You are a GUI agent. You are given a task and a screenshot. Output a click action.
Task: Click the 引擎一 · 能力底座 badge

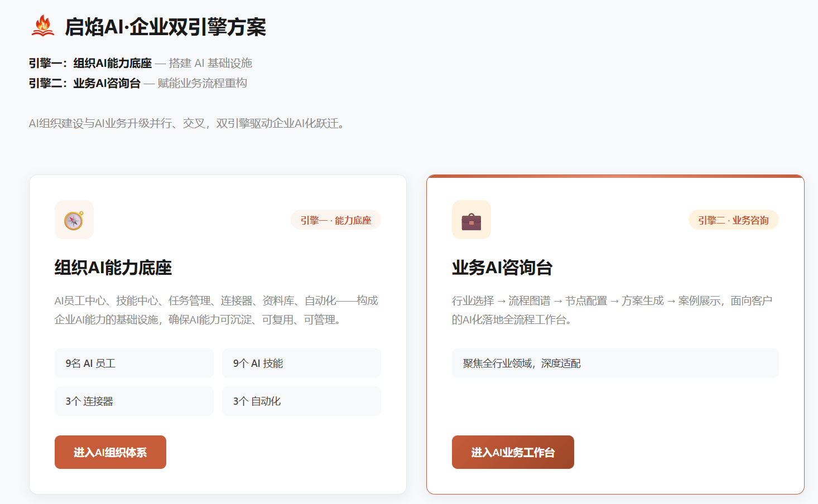coord(336,220)
